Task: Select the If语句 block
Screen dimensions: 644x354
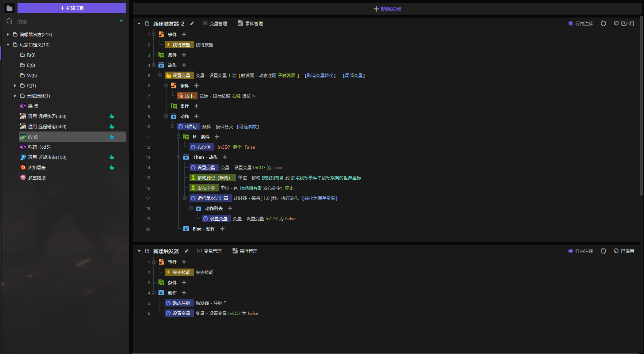Action: tap(188, 127)
